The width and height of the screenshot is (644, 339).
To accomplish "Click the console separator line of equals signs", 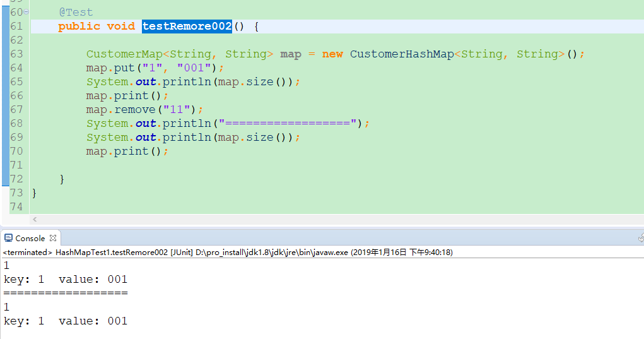I will tap(66, 293).
